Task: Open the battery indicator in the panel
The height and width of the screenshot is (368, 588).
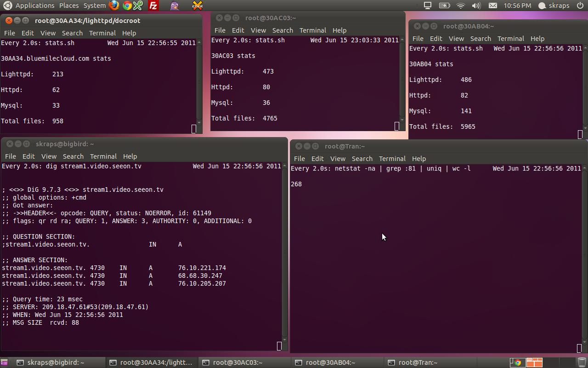Action: tap(444, 6)
